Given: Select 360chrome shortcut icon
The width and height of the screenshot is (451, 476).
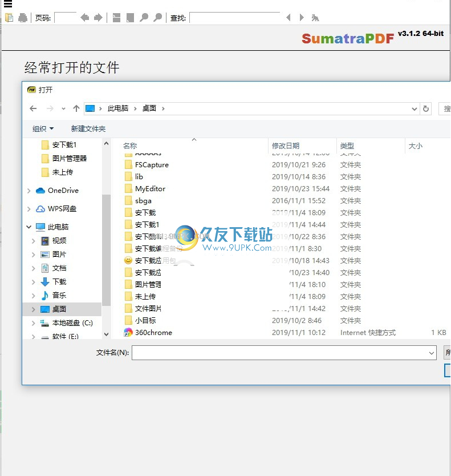Looking at the screenshot, I should click(128, 333).
